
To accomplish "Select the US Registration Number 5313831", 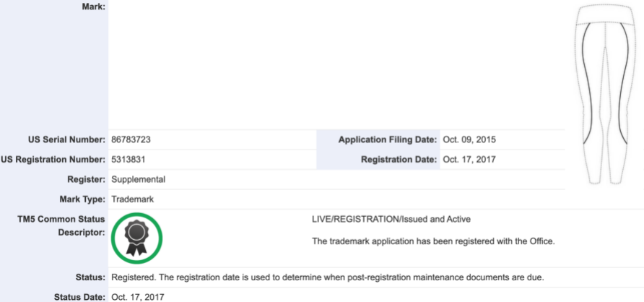I will click(x=128, y=160).
